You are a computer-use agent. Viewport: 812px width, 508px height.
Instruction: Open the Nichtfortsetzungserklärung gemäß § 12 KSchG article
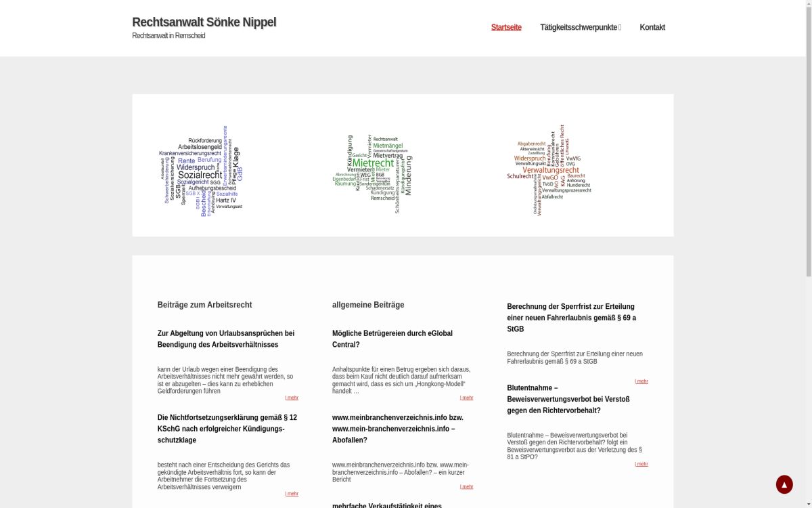tap(227, 429)
